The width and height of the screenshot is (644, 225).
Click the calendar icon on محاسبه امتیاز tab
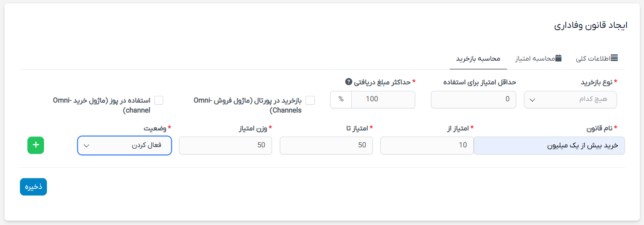[x=558, y=58]
